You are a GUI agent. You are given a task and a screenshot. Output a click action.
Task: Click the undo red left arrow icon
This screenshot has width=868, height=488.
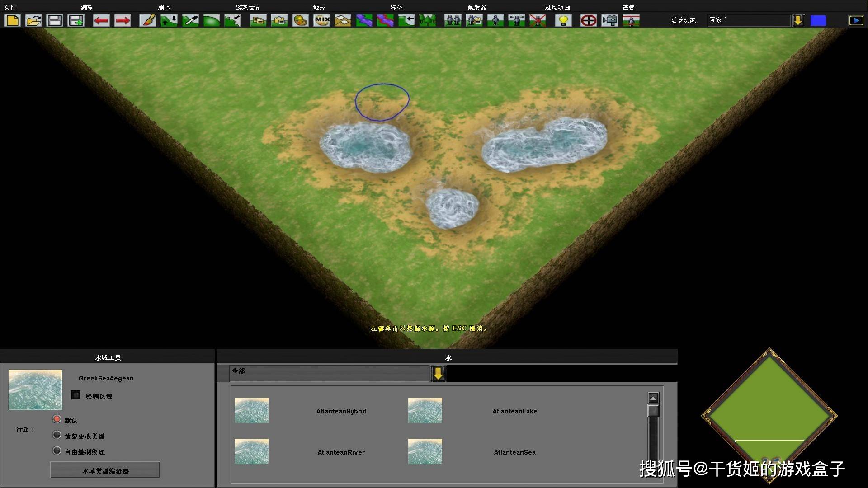pyautogui.click(x=101, y=20)
